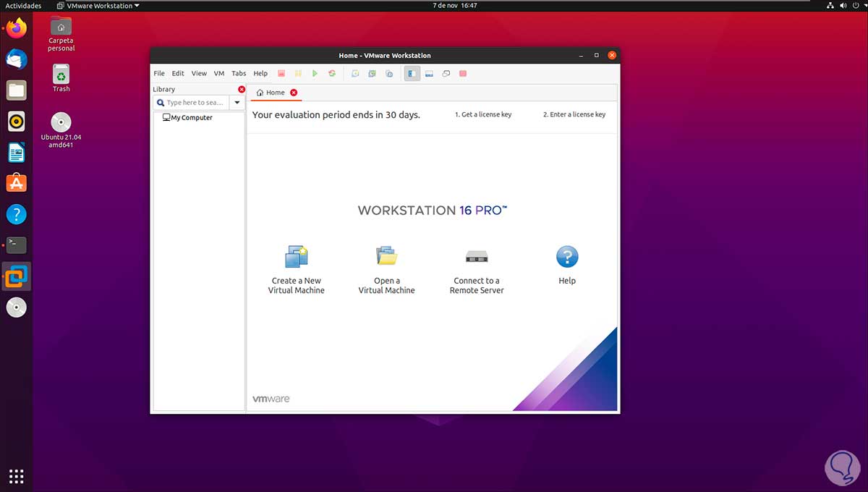868x492 pixels.
Task: Open the VMware Workstation app menu in top bar
Action: point(98,6)
